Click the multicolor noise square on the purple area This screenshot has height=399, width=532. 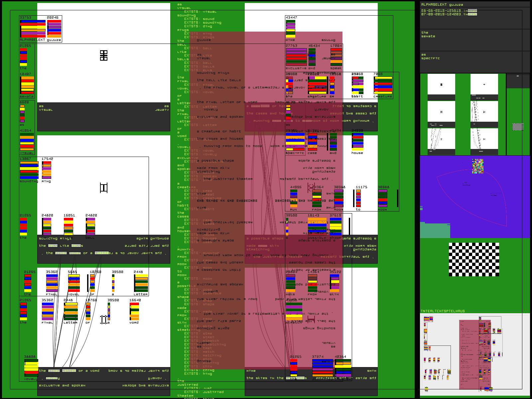coord(477,166)
